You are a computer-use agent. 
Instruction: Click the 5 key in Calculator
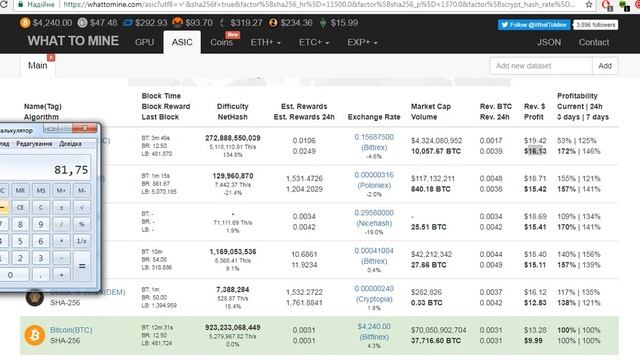tap(20, 241)
